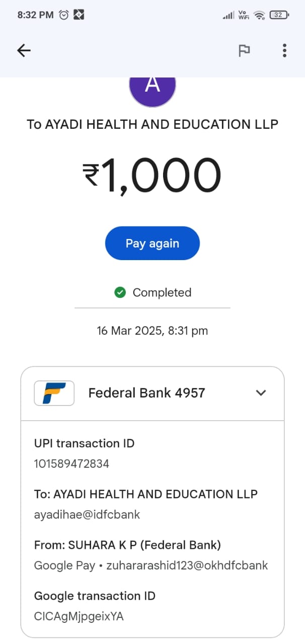Tap the Google transaction ID value

(79, 616)
